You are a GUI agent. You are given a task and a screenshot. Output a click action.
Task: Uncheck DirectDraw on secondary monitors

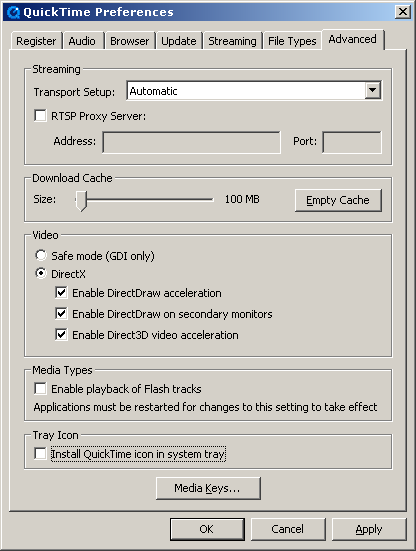pos(61,313)
